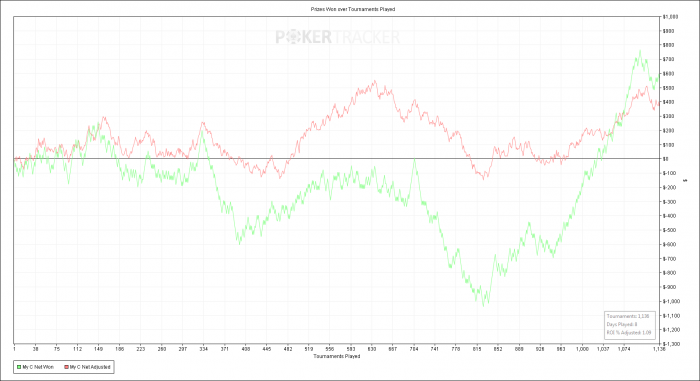Click the Tournaments 1,136 stat line

[628, 316]
